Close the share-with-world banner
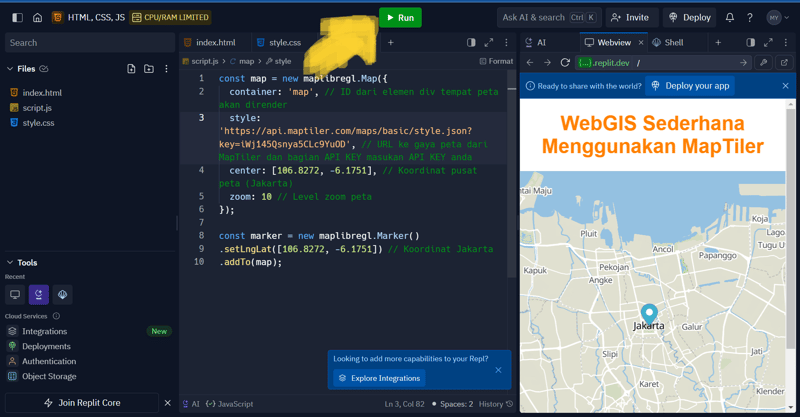The image size is (800, 417). click(x=786, y=86)
